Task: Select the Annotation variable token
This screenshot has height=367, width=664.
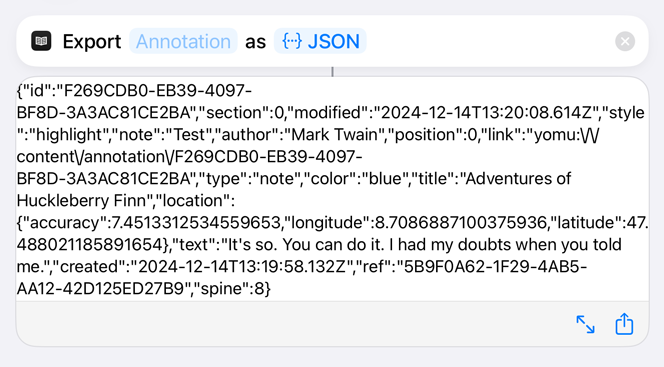Action: 183,41
